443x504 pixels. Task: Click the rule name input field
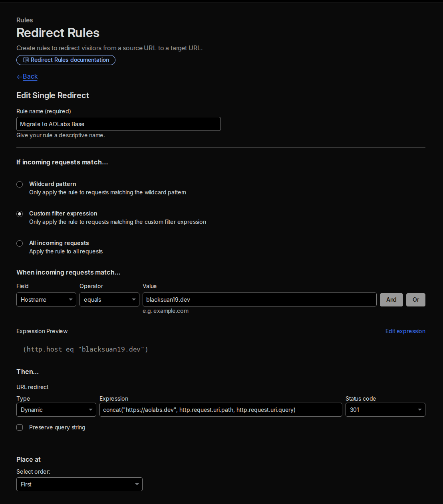(118, 124)
